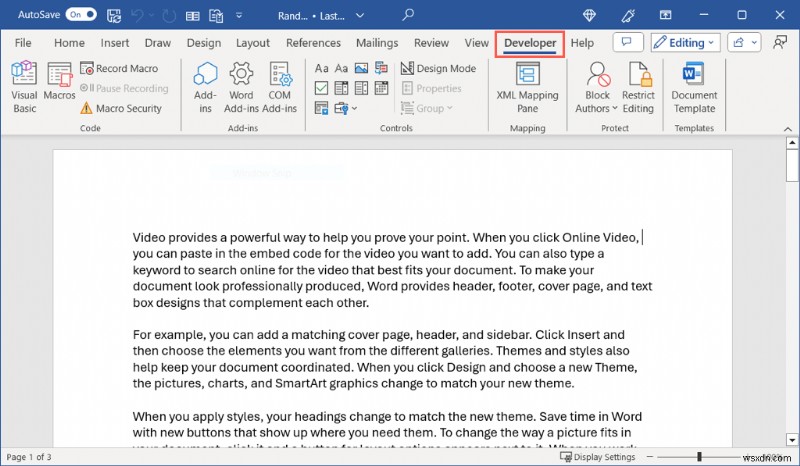
Task: Open the Editing mode dropdown
Action: (x=686, y=42)
